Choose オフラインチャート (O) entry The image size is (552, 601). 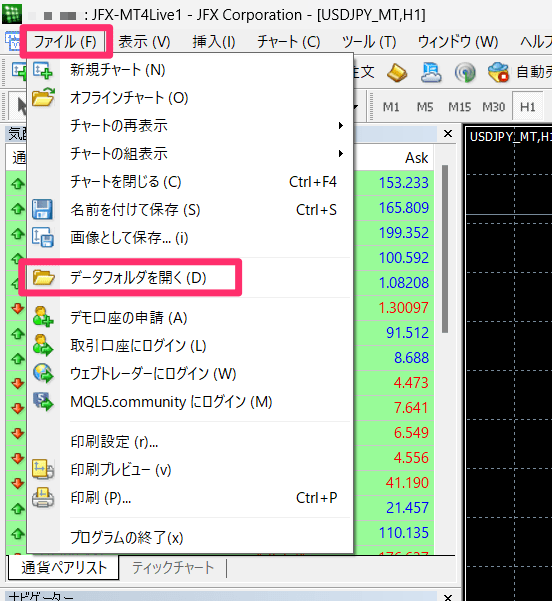[x=190, y=98]
